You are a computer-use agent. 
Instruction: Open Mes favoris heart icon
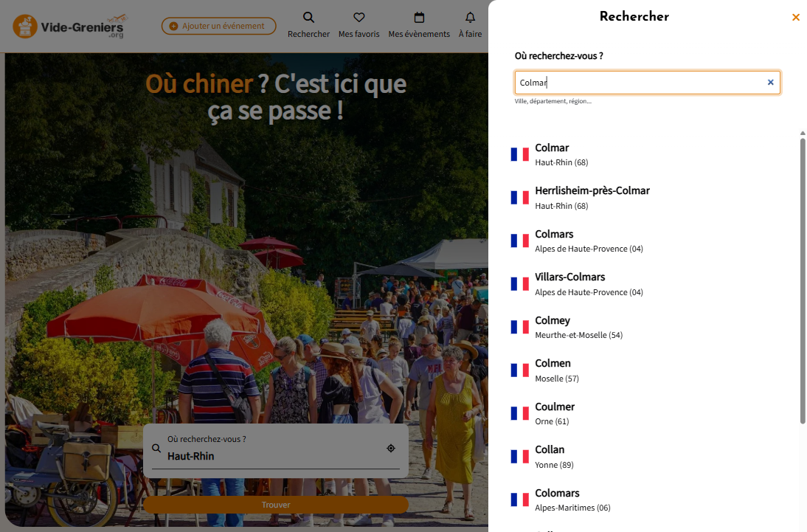359,18
